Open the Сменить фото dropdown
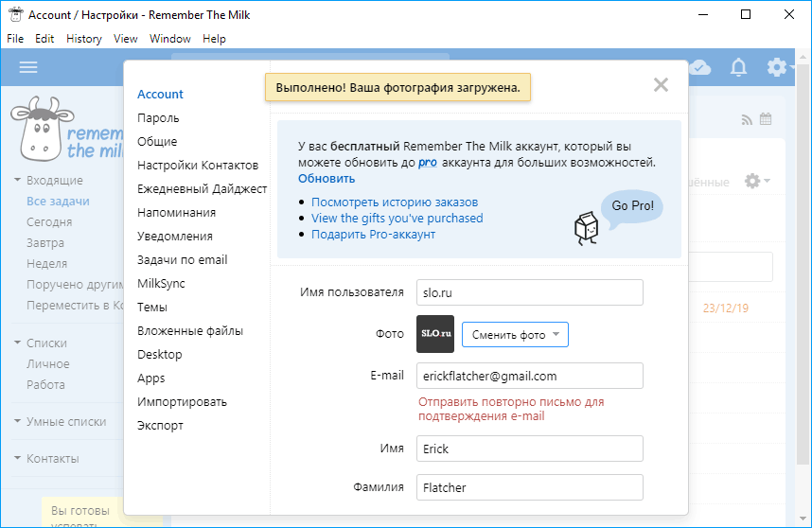Screen dimensions: 812x528 [x=515, y=335]
